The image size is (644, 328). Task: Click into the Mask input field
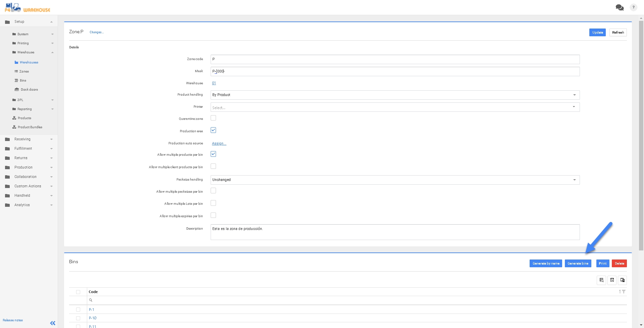(395, 72)
